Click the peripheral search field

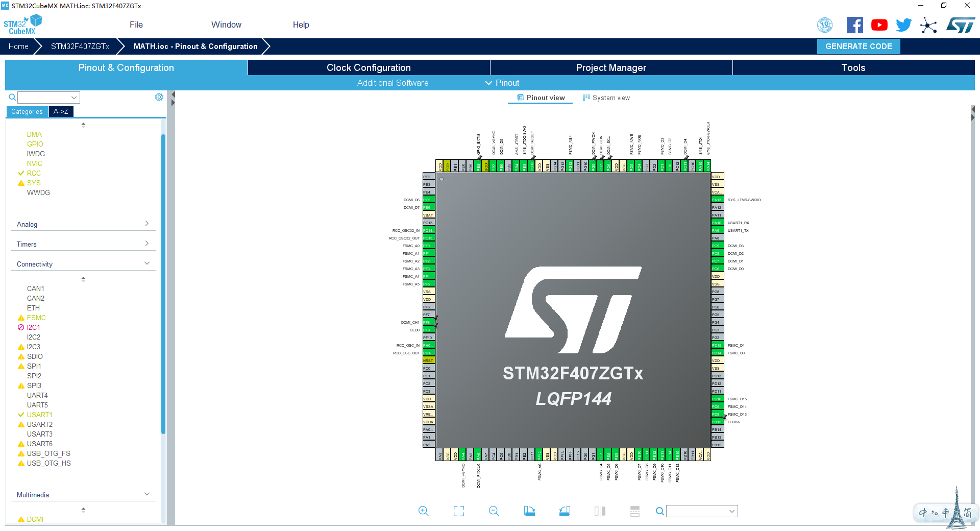point(48,97)
